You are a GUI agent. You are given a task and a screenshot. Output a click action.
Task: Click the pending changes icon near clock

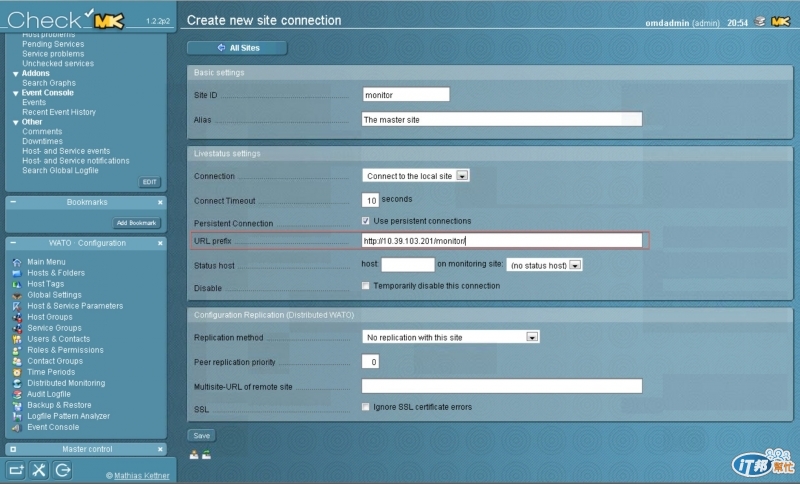[x=760, y=21]
